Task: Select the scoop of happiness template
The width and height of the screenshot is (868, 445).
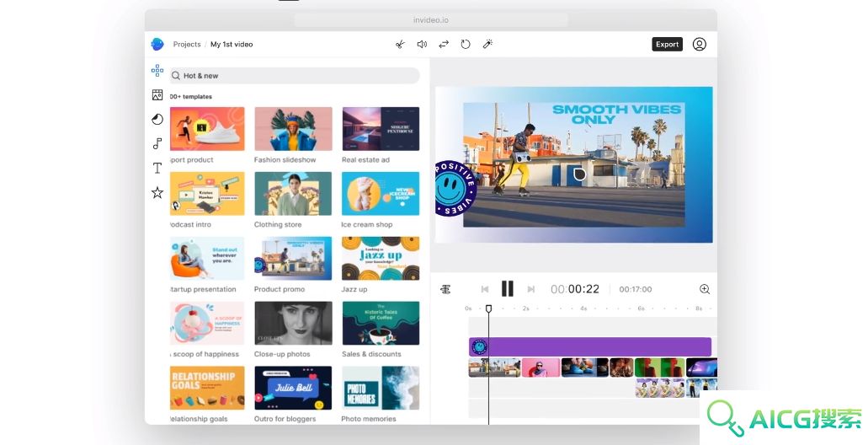Action: coord(207,323)
